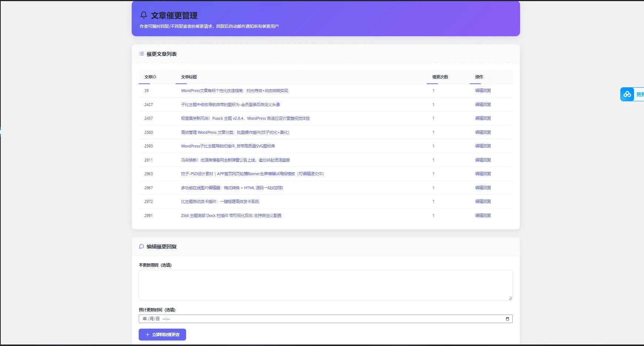Open the 马年焕新 announcement article title
This screenshot has width=644, height=346.
tap(235, 160)
